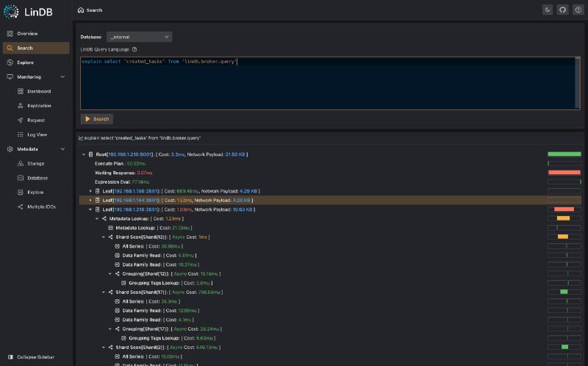The image size is (588, 366).
Task: Collapse the sidebar
Action: pyautogui.click(x=32, y=357)
